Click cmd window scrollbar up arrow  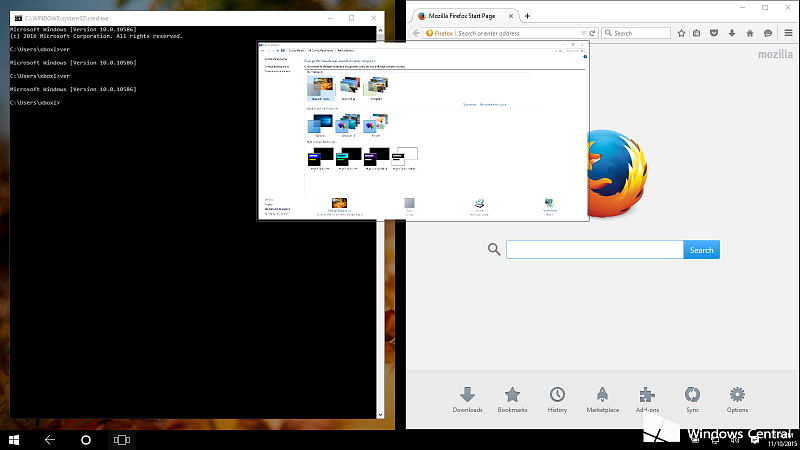point(380,31)
